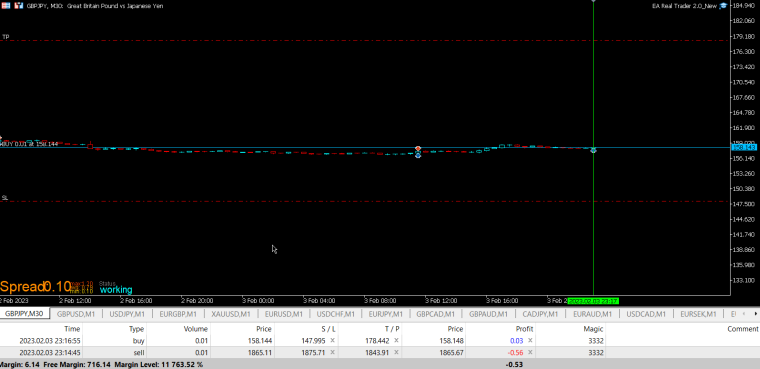Click the blue current price tag on price scale
Viewport: 760px width, 369px height.
pos(744,147)
